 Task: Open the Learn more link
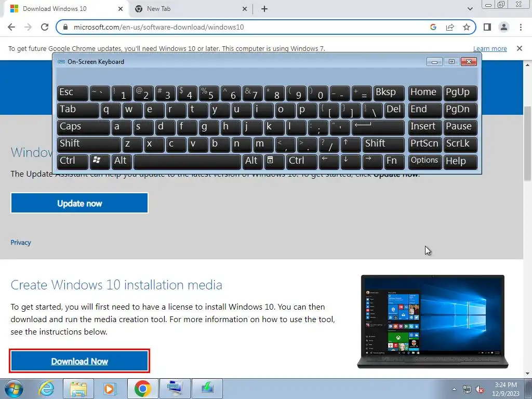coord(490,48)
